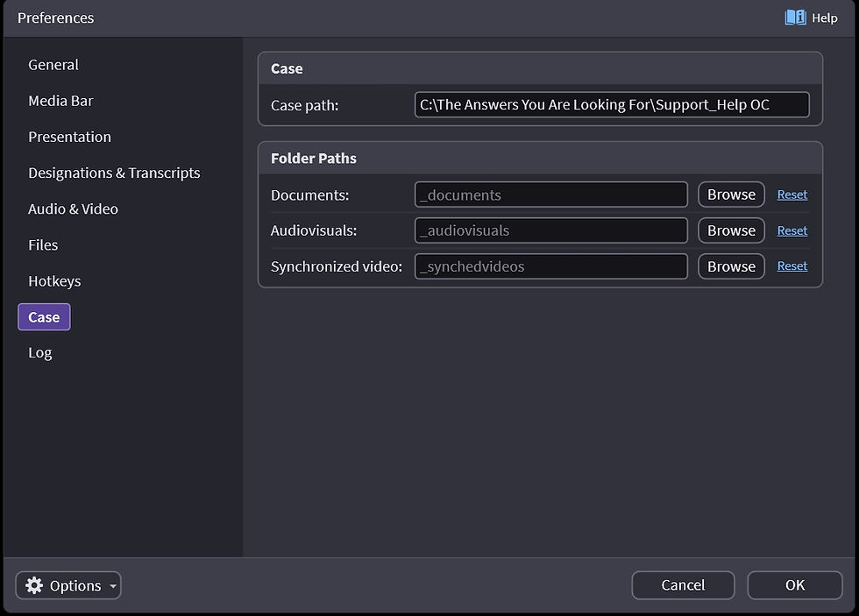Browse for an Audiovisuals folder

pos(730,230)
